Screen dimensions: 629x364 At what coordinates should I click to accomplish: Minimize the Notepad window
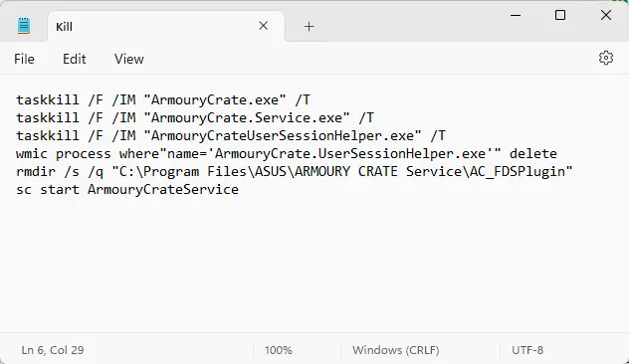coord(516,15)
